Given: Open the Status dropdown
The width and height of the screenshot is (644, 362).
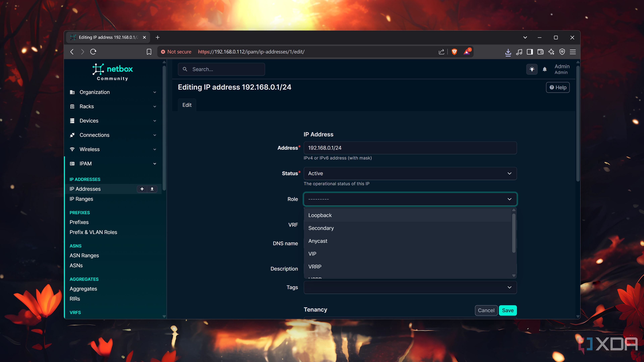Looking at the screenshot, I should click(x=410, y=173).
